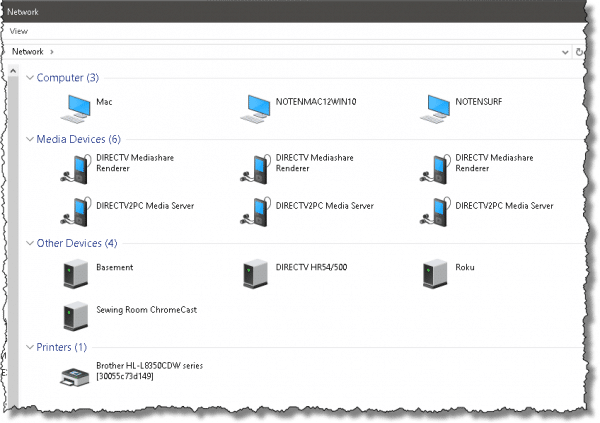Click the DIRECTV HR54/500 label text
The image size is (600, 423).
tap(311, 267)
